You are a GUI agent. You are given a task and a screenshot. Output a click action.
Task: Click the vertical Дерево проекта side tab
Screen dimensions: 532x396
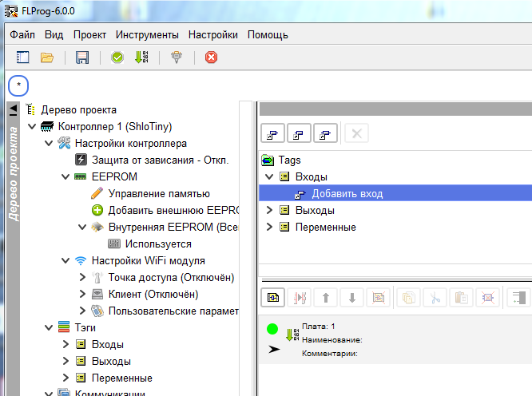tap(13, 174)
